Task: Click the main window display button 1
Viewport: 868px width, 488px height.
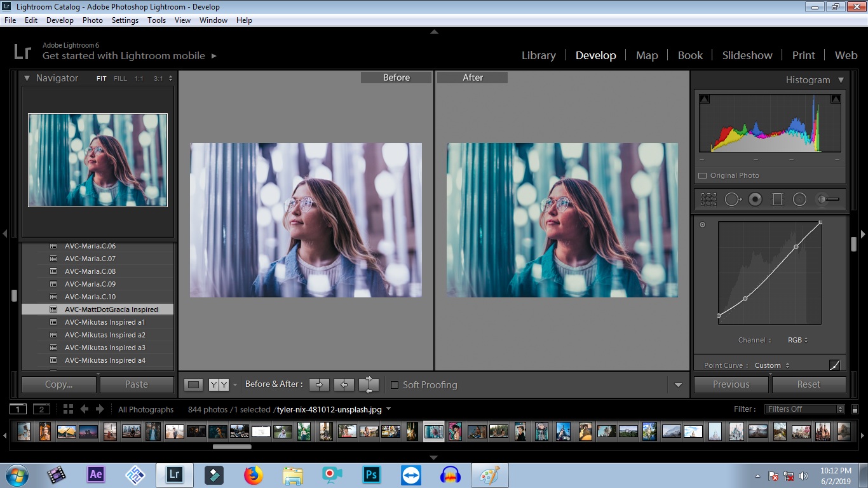Action: [x=18, y=409]
